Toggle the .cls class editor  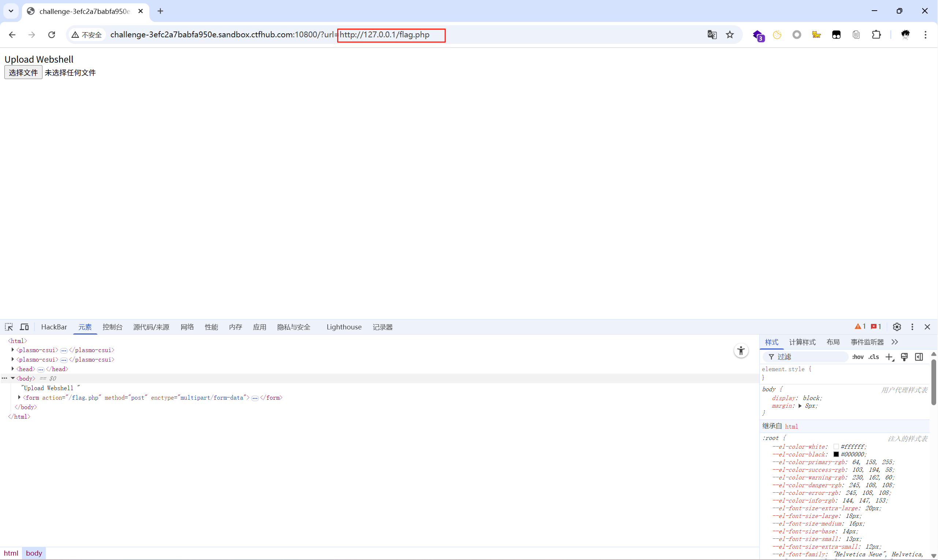click(874, 357)
